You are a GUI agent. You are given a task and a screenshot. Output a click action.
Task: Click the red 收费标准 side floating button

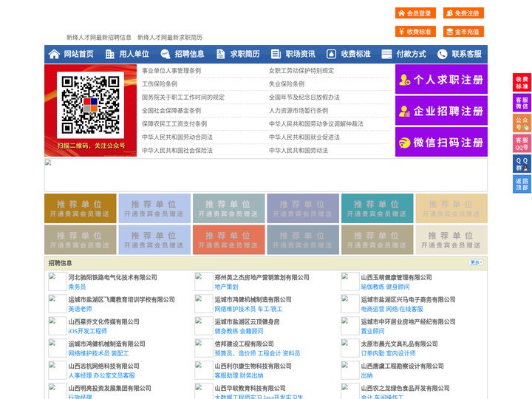click(522, 83)
